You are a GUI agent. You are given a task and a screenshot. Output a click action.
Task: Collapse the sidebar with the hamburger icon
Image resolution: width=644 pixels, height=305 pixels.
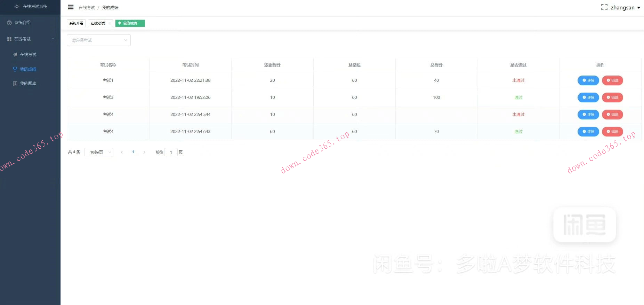pos(71,7)
